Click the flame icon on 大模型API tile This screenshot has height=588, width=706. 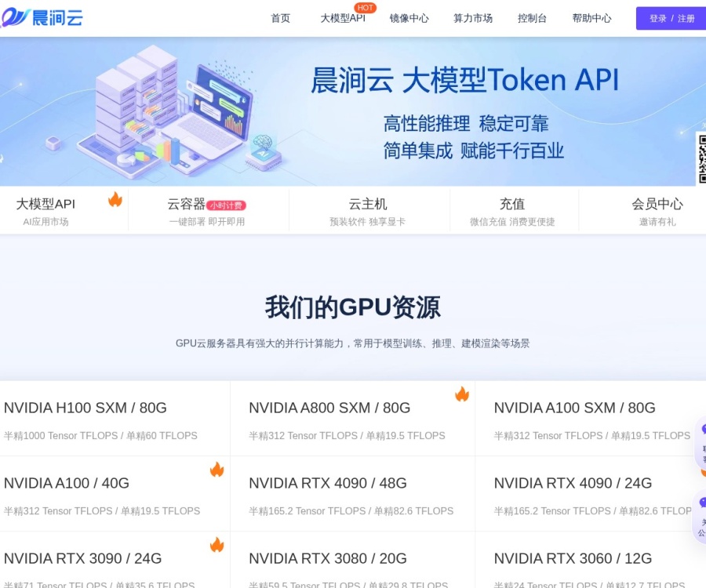[115, 199]
